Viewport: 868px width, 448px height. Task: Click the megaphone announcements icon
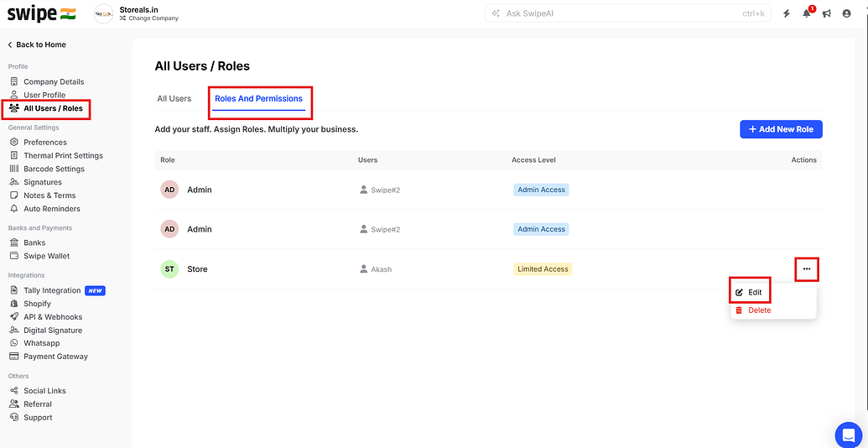(x=826, y=13)
